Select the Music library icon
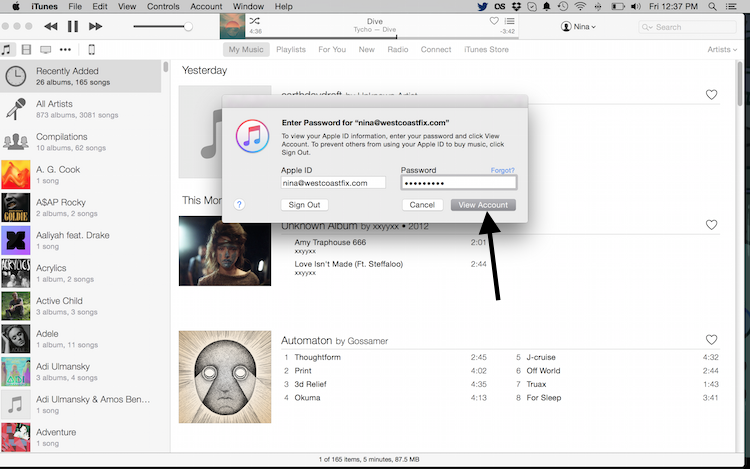The height and width of the screenshot is (469, 750). pos(6,49)
